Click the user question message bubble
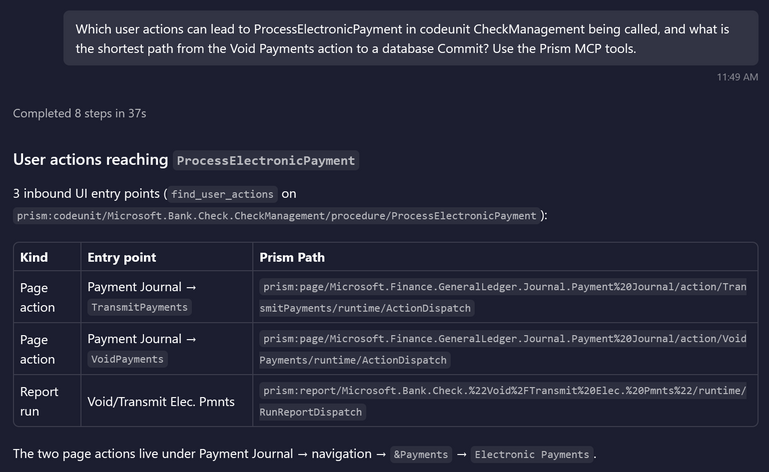The width and height of the screenshot is (769, 472). (x=411, y=38)
